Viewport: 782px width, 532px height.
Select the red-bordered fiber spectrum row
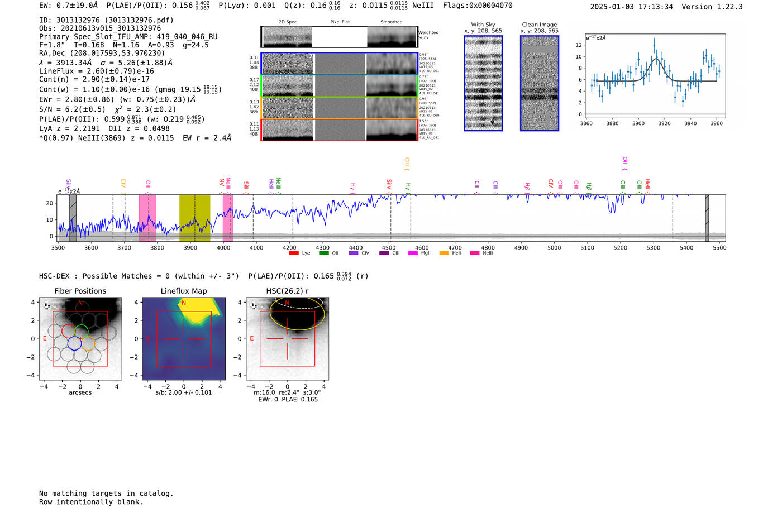339,130
